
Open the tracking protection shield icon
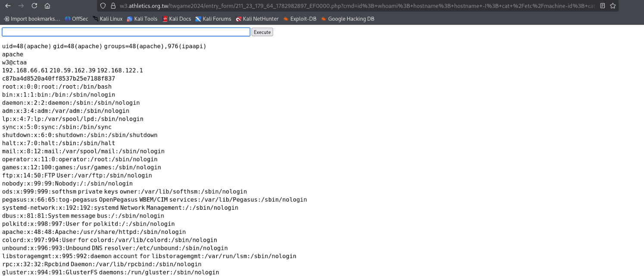[103, 6]
